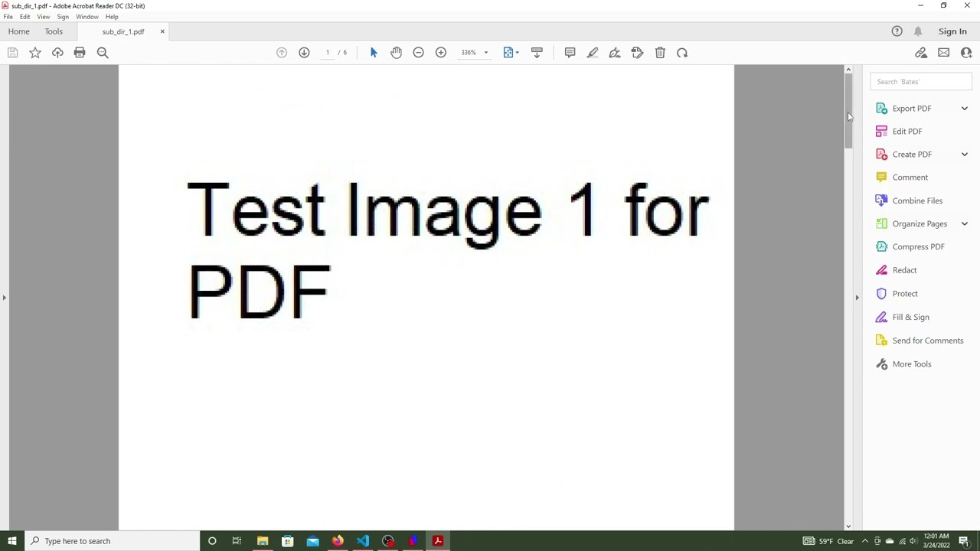Collapse the right tools pane arrow
This screenshot has height=551, width=980.
(857, 298)
